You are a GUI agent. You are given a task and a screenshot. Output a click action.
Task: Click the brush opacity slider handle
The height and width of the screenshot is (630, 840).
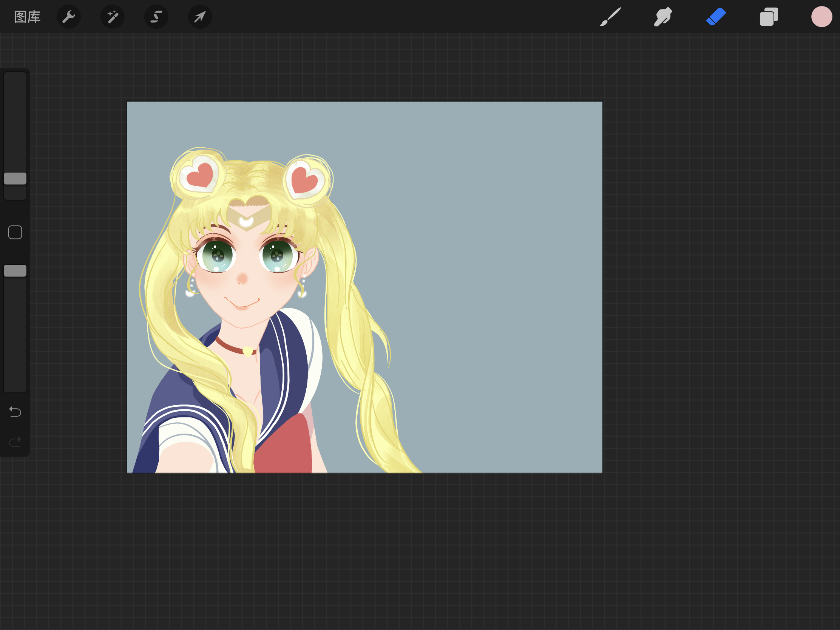pos(15,271)
